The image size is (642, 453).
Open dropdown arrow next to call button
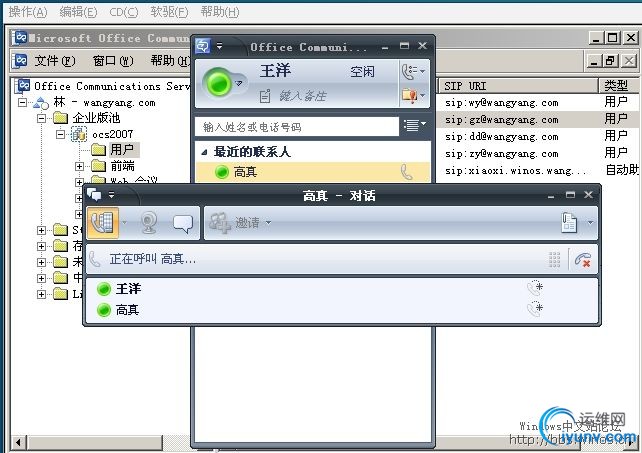pyautogui.click(x=124, y=223)
